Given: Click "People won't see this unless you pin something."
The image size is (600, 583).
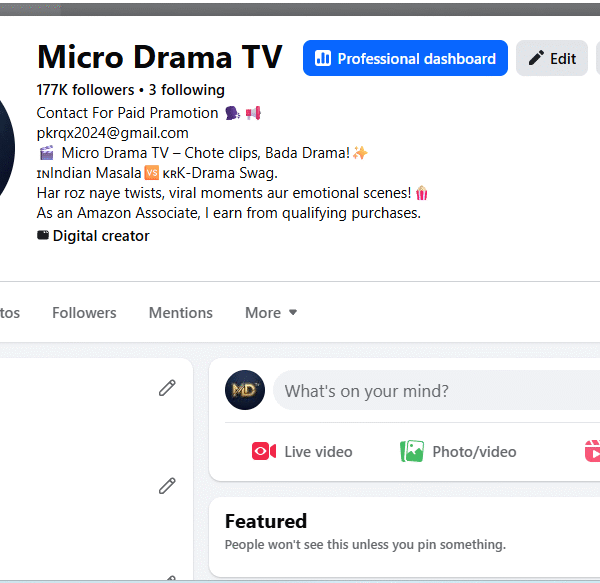Looking at the screenshot, I should [x=365, y=545].
